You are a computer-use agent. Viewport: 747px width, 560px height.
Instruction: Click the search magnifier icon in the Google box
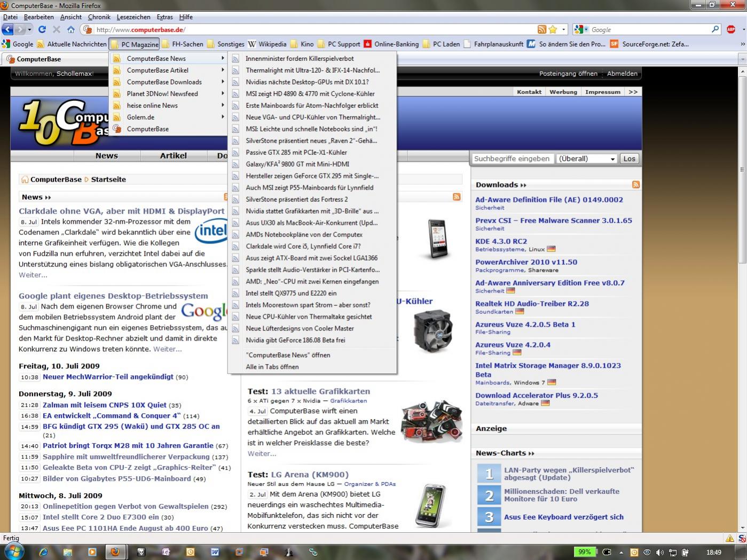point(715,29)
